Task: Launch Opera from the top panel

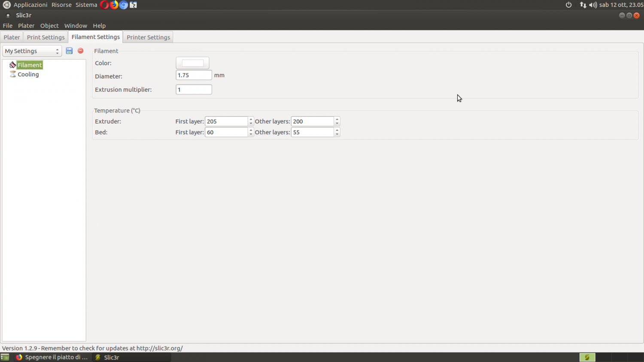Action: tap(104, 5)
